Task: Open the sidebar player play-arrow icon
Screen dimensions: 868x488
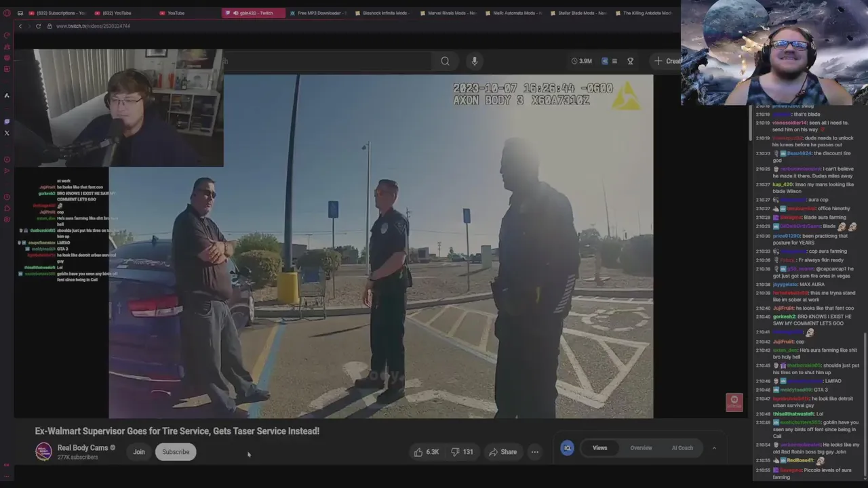Action: pyautogui.click(x=7, y=171)
